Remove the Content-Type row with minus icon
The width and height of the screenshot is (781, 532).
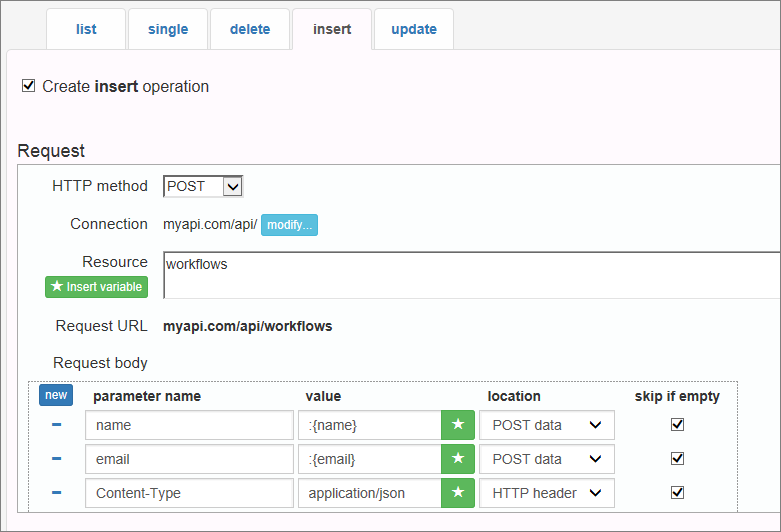(57, 493)
